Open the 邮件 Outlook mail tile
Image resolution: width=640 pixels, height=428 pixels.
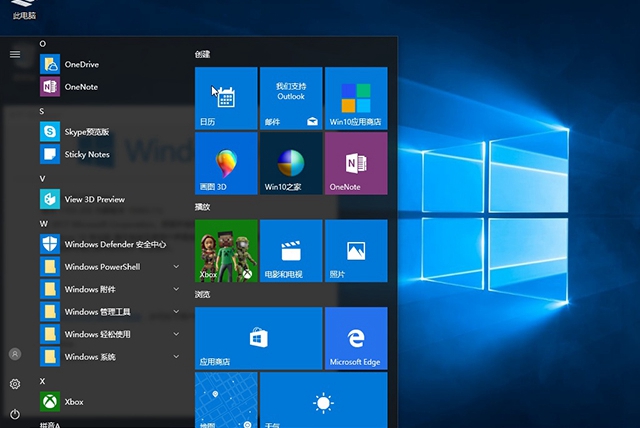click(x=291, y=98)
